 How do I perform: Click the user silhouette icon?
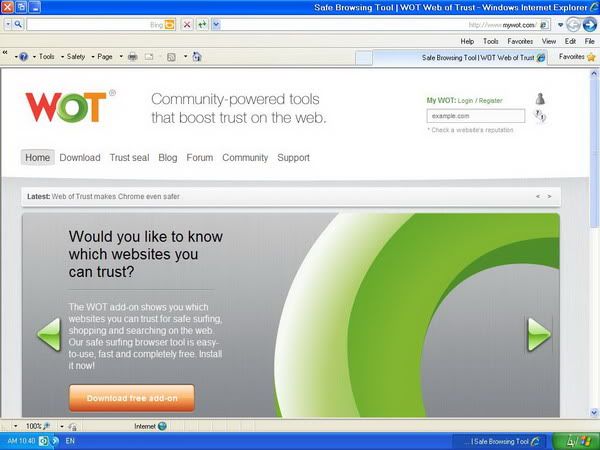click(540, 99)
